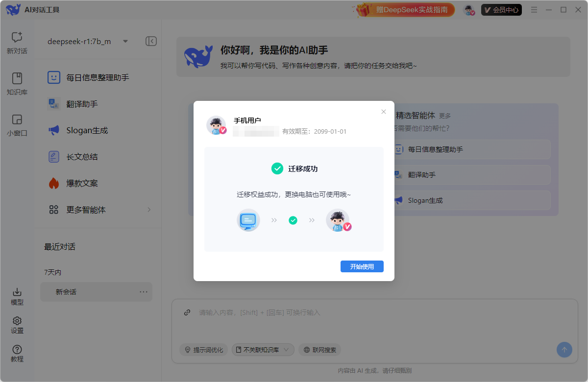The height and width of the screenshot is (382, 588).
Task: Open the 知识库 panel
Action: click(17, 83)
